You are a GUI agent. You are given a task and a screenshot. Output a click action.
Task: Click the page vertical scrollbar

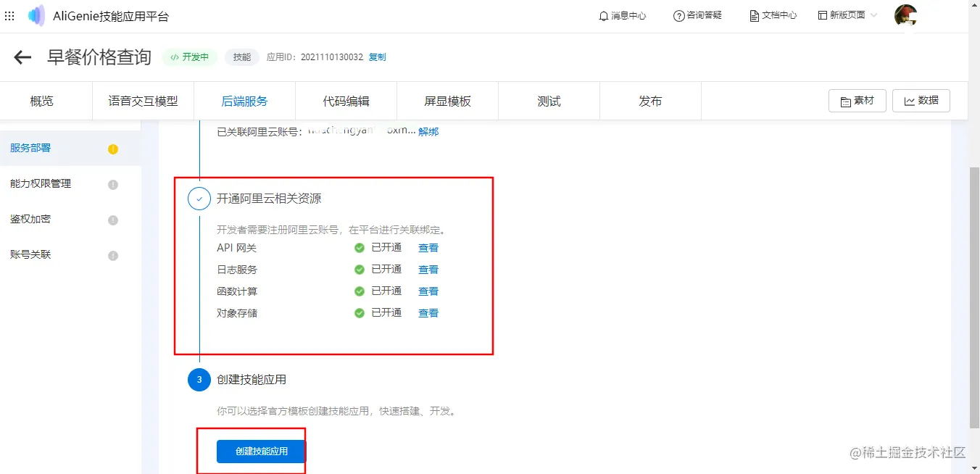click(974, 297)
